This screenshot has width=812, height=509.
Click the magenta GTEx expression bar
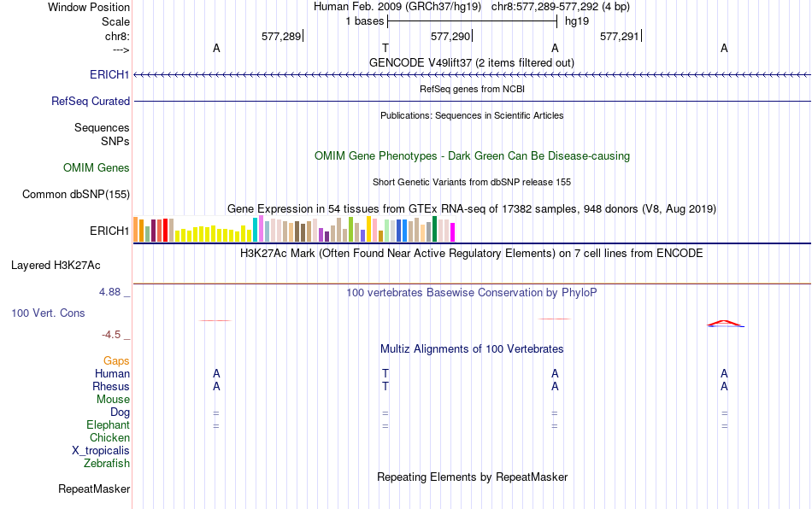(x=453, y=232)
